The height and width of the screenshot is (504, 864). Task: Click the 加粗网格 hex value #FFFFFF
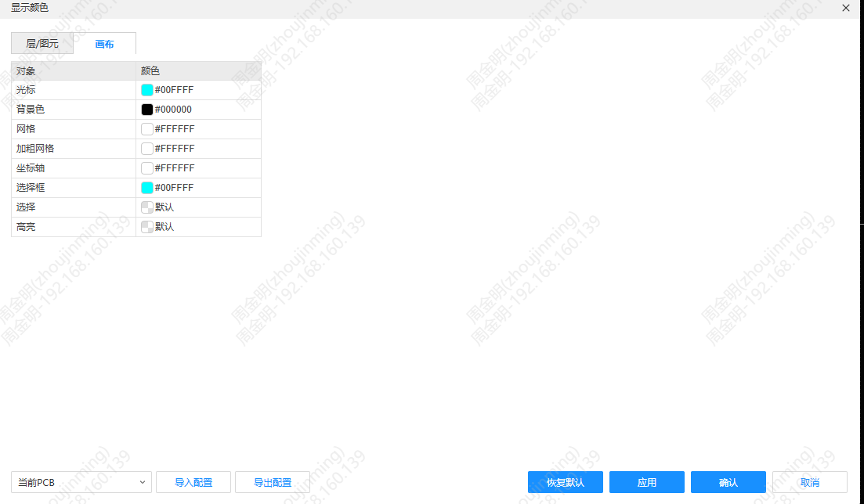click(175, 149)
